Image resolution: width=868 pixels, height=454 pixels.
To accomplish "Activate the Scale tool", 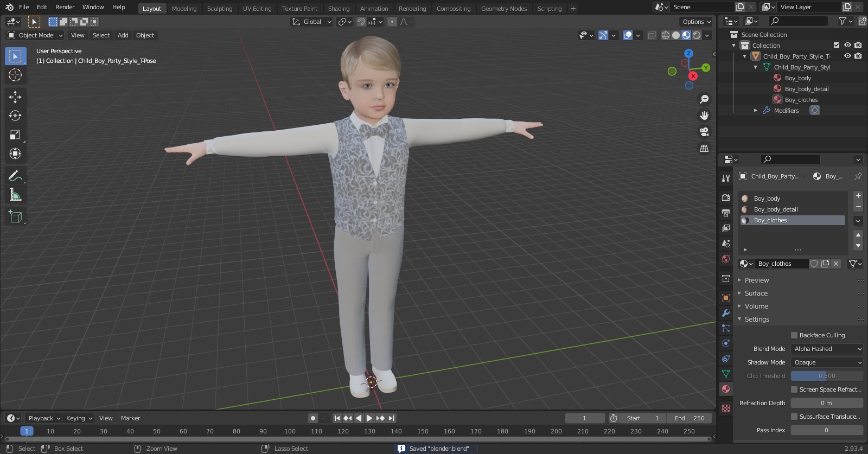I will tap(15, 135).
